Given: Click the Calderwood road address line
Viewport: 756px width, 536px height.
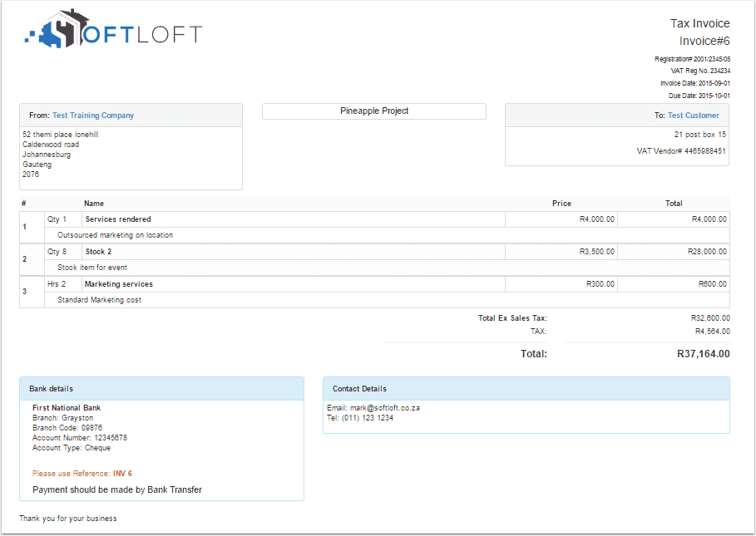Looking at the screenshot, I should (x=51, y=145).
